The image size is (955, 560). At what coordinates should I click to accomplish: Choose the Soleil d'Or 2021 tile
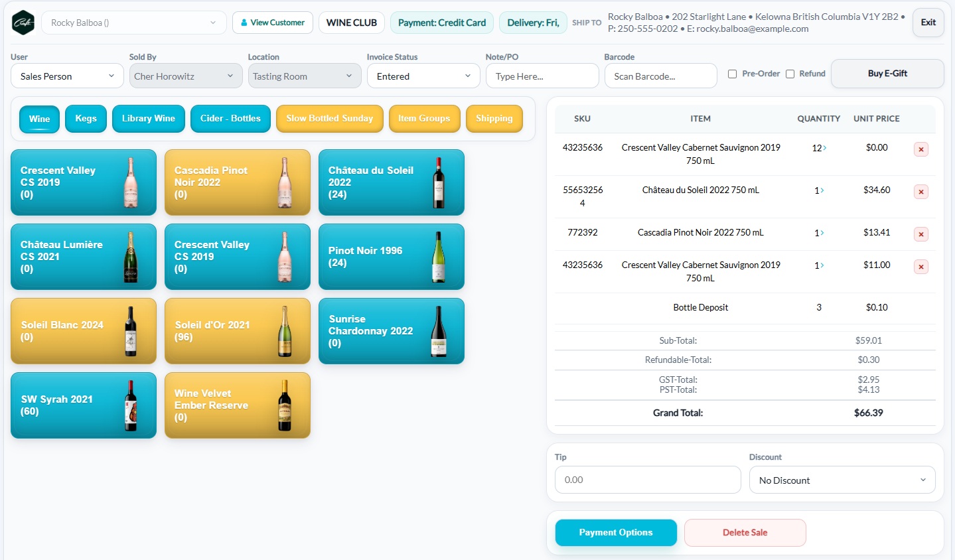click(238, 331)
